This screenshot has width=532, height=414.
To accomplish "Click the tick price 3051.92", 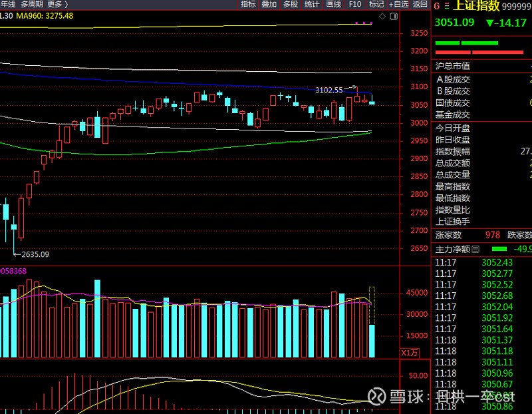I will point(497,318).
